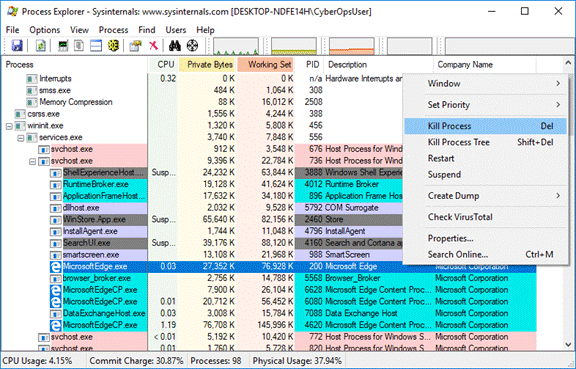The image size is (576, 369).
Task: Sort by the PID column header
Action: pos(310,65)
